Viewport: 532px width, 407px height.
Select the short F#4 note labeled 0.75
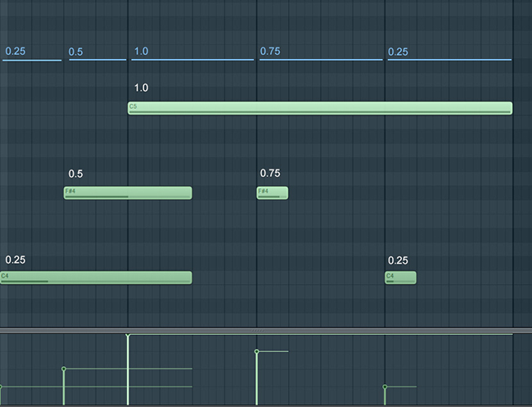point(273,192)
